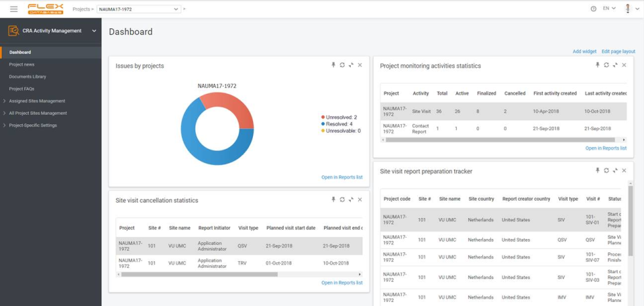Refresh Site visit report preparation tracker widget

click(x=606, y=170)
